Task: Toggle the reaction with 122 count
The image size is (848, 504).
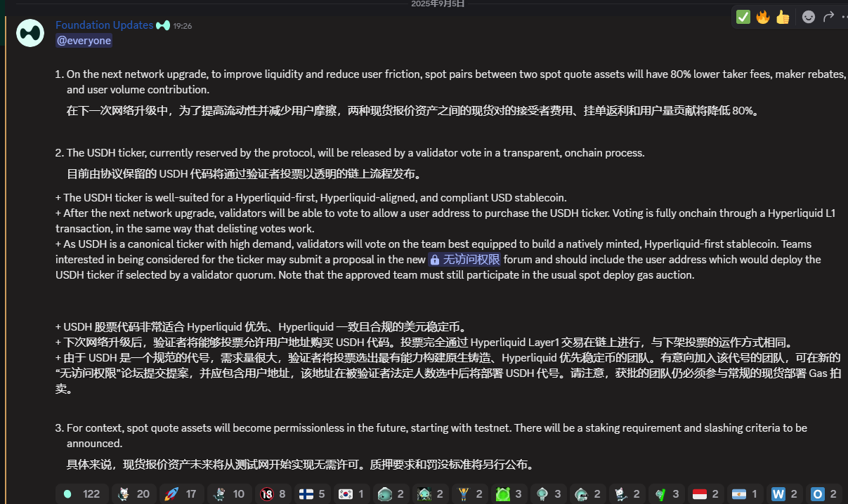Action: [x=81, y=494]
